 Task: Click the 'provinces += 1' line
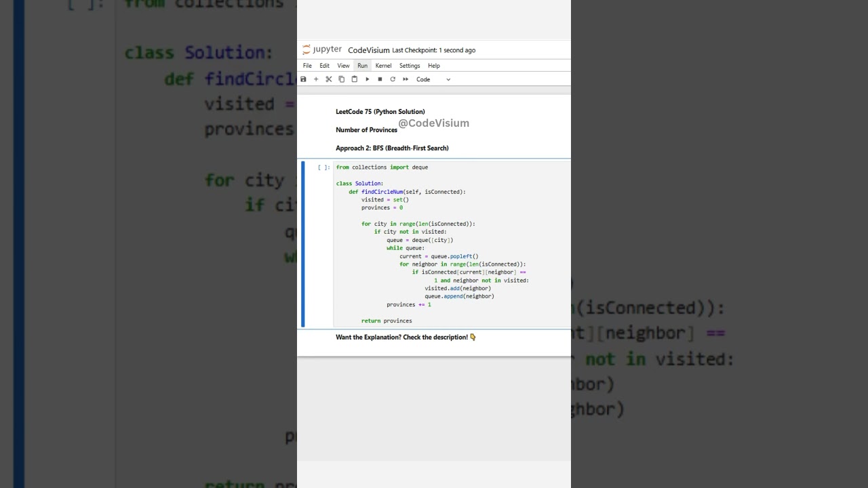click(409, 305)
